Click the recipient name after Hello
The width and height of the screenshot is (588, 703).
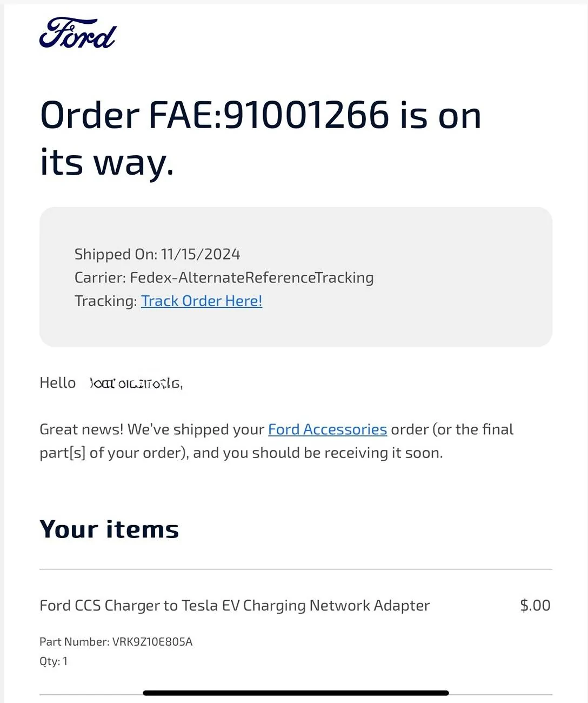coord(136,383)
